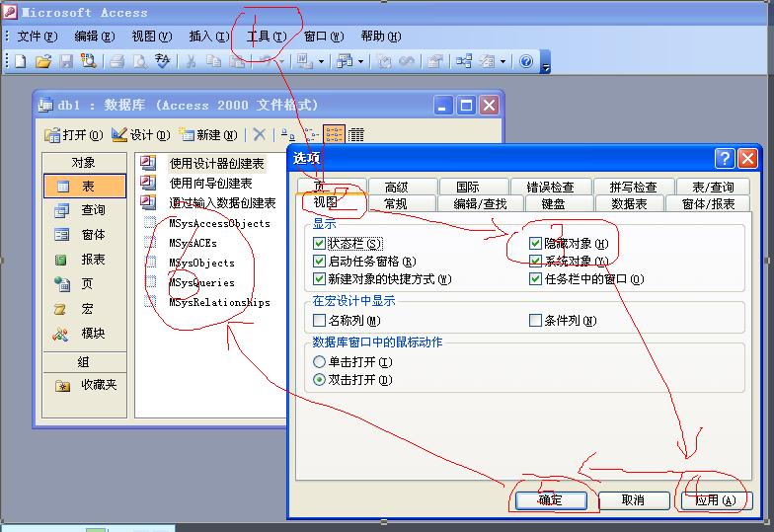Screen dimensions: 774x532
Task: Open the Toolbar Options arrow at toolbar end
Action: tap(545, 61)
